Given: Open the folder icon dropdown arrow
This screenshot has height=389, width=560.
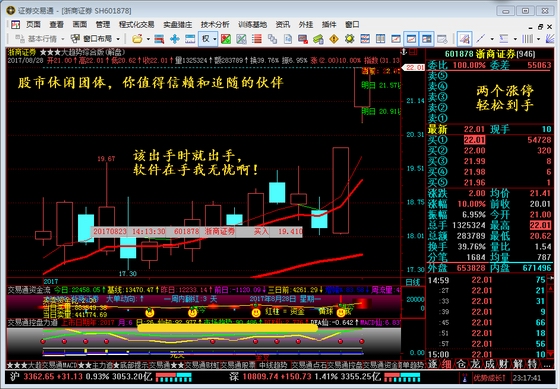Looking at the screenshot, I should pyautogui.click(x=148, y=39).
